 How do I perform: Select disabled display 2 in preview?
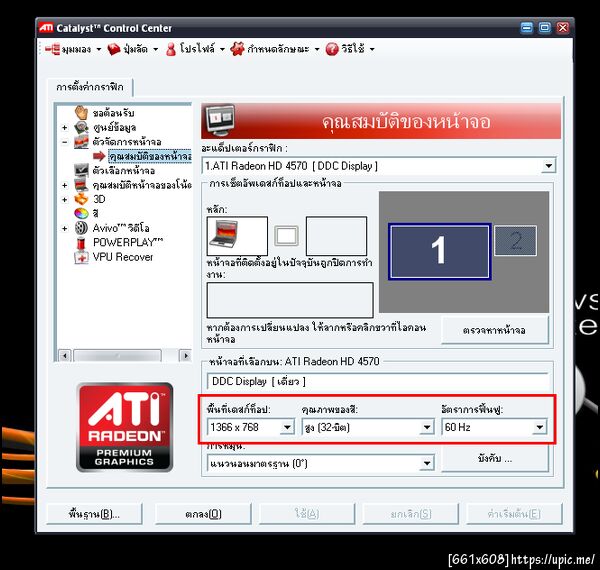point(515,241)
